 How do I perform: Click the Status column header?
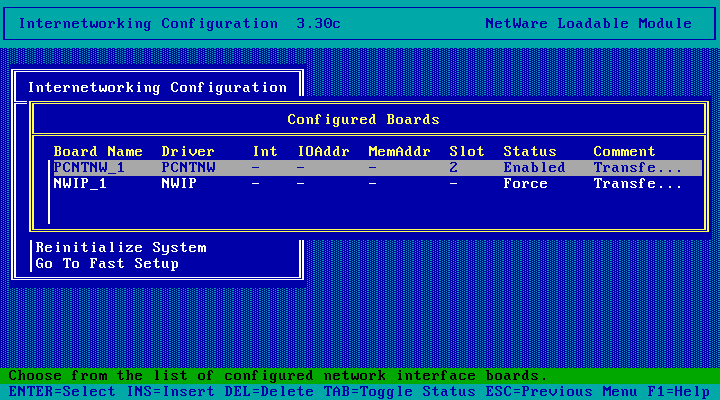[x=530, y=152]
